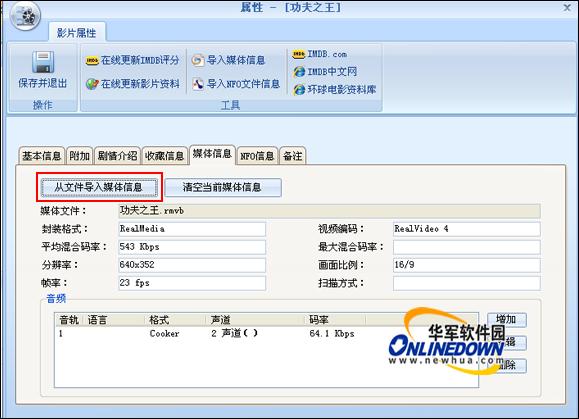The width and height of the screenshot is (579, 419).
Task: Click the IMDB icon for updating IMDB rating online
Action: [x=92, y=60]
